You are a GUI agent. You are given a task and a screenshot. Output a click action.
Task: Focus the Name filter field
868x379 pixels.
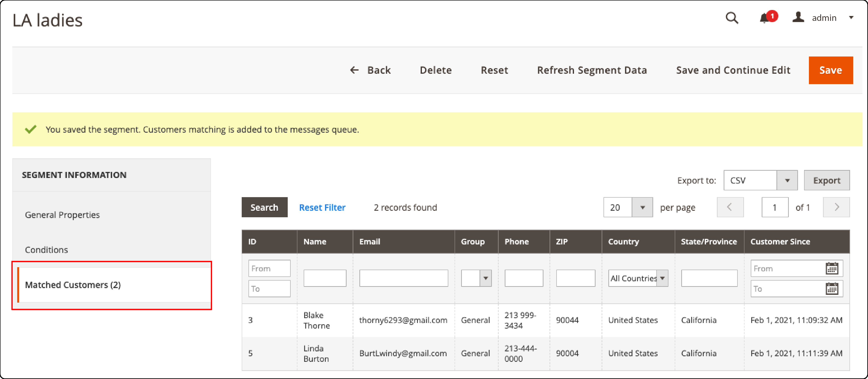325,278
